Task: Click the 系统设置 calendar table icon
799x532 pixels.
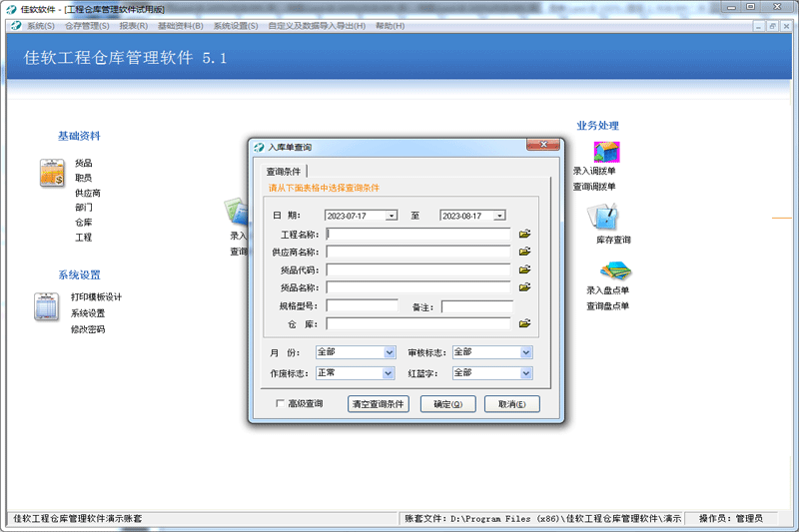Action: [46, 306]
